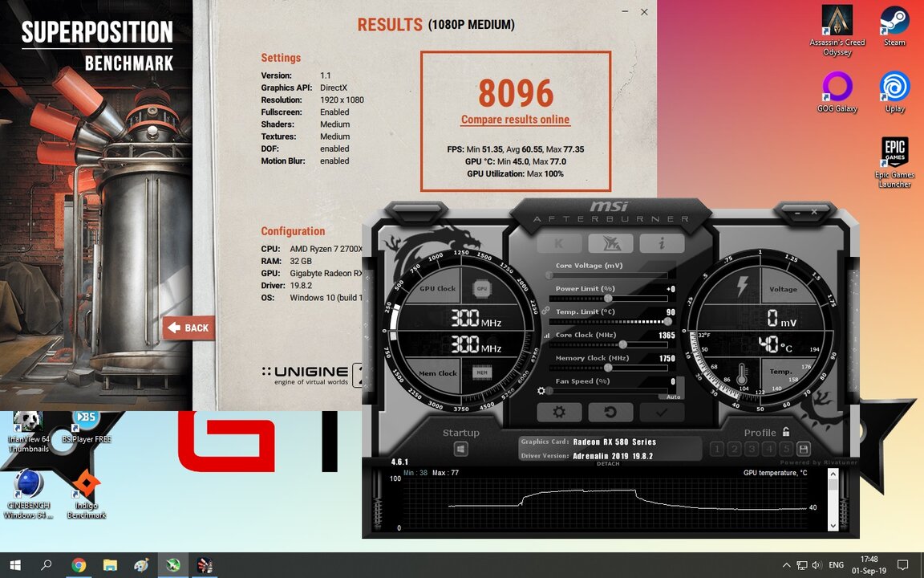Open BS.Player FREE desktop shortcut
924x578 pixels.
click(x=86, y=428)
